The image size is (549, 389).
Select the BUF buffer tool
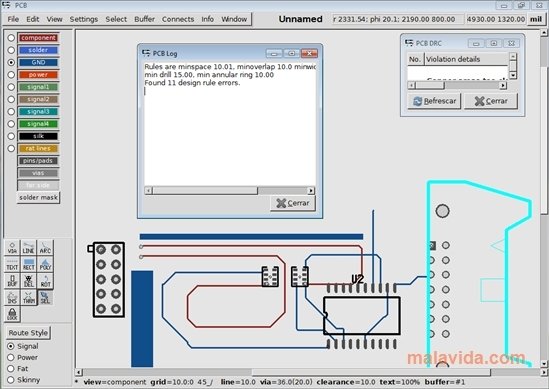click(x=12, y=281)
